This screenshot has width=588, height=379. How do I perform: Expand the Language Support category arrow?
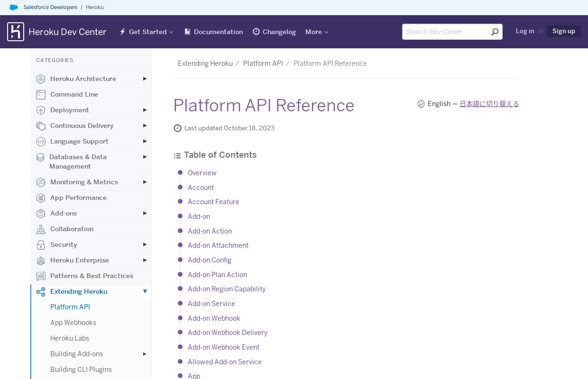tap(145, 141)
